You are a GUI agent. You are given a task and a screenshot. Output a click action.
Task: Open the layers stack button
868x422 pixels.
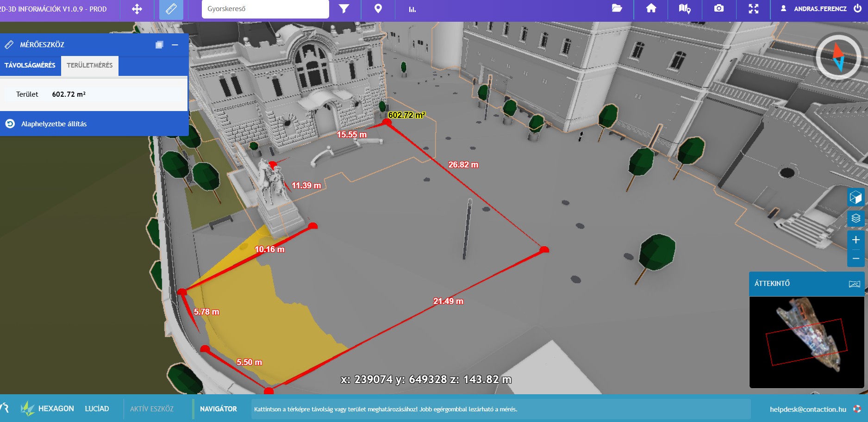[x=856, y=218]
